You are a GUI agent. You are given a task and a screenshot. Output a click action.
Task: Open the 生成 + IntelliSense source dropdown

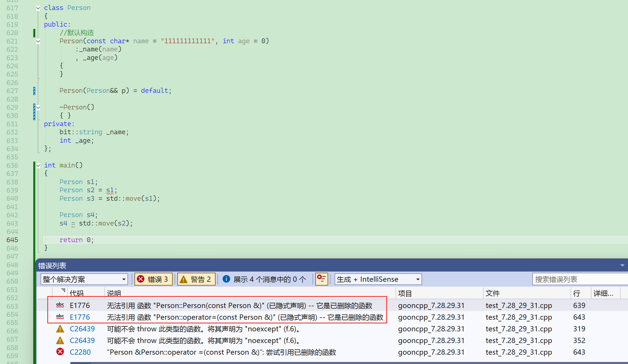(378, 279)
